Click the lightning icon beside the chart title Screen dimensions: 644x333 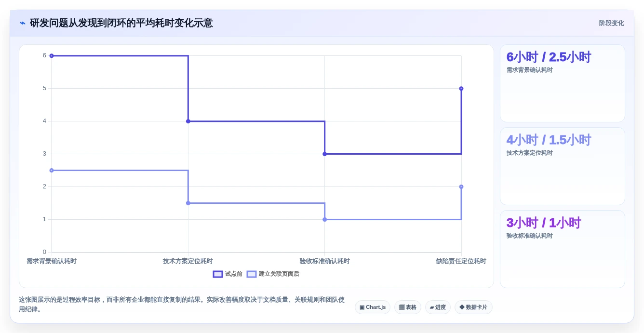23,23
